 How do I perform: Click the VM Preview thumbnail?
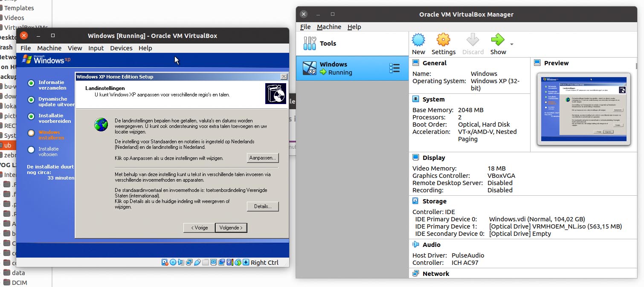coord(583,109)
